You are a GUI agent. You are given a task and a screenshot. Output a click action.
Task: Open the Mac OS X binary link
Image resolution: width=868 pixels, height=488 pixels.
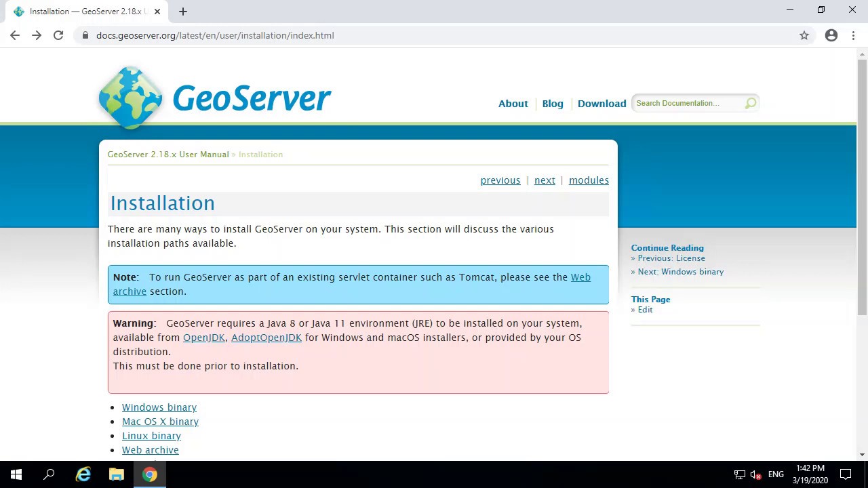click(160, 422)
